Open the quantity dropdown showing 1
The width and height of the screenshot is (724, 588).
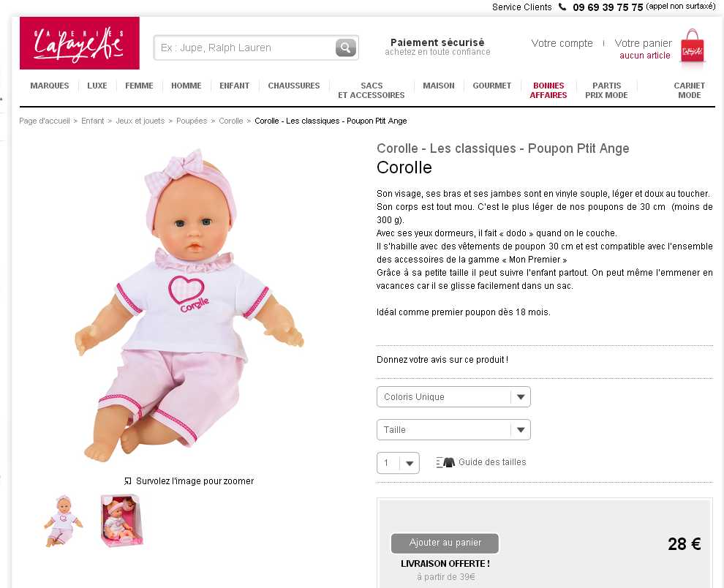click(x=398, y=463)
